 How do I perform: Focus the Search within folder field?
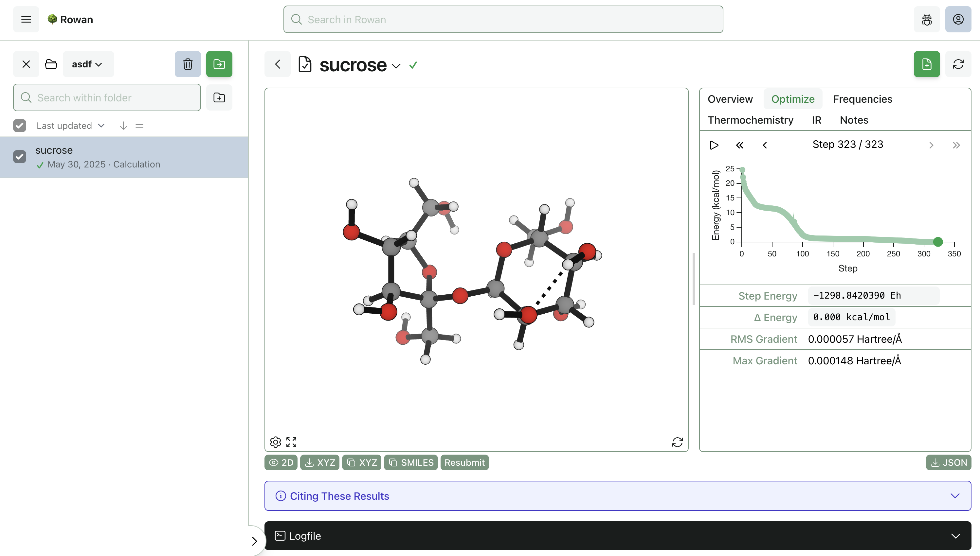click(x=107, y=98)
